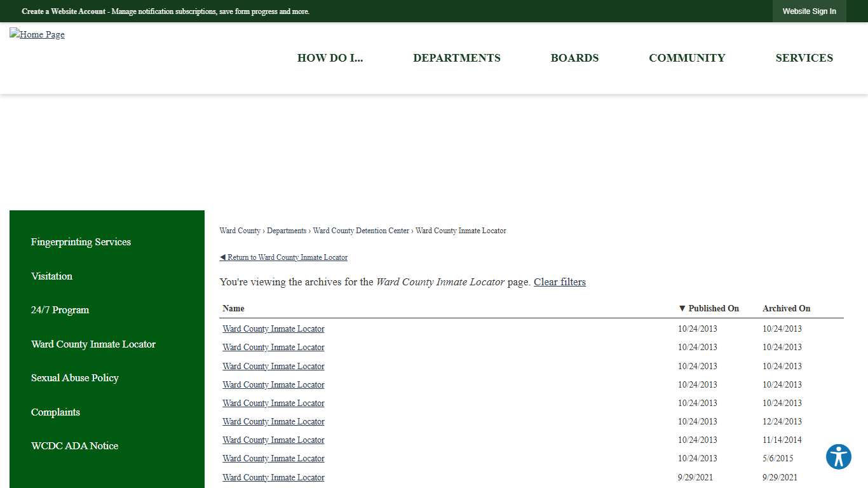The width and height of the screenshot is (868, 488).
Task: Open the first archived Ward County Inmate Locator
Action: [273, 329]
